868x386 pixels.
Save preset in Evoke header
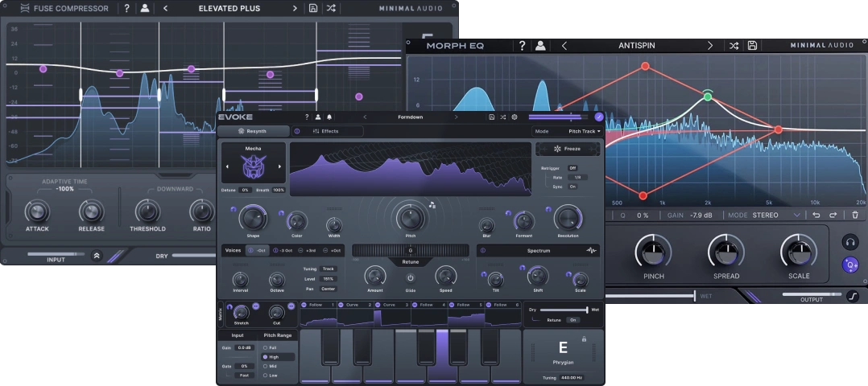[491, 117]
